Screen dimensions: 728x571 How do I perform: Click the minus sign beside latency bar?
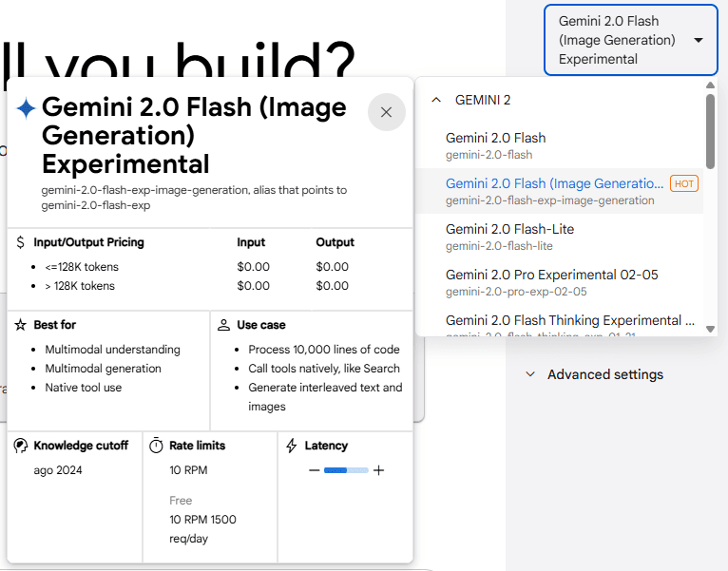[x=314, y=470]
